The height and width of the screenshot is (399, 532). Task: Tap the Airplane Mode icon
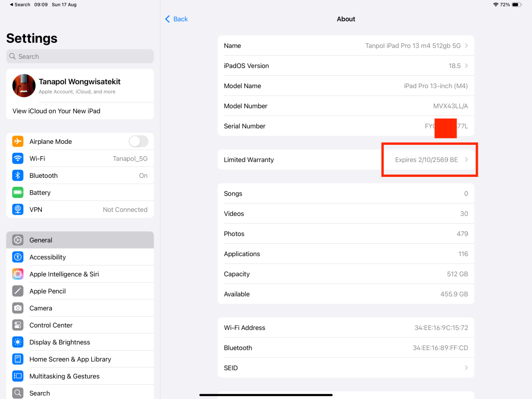[18, 141]
